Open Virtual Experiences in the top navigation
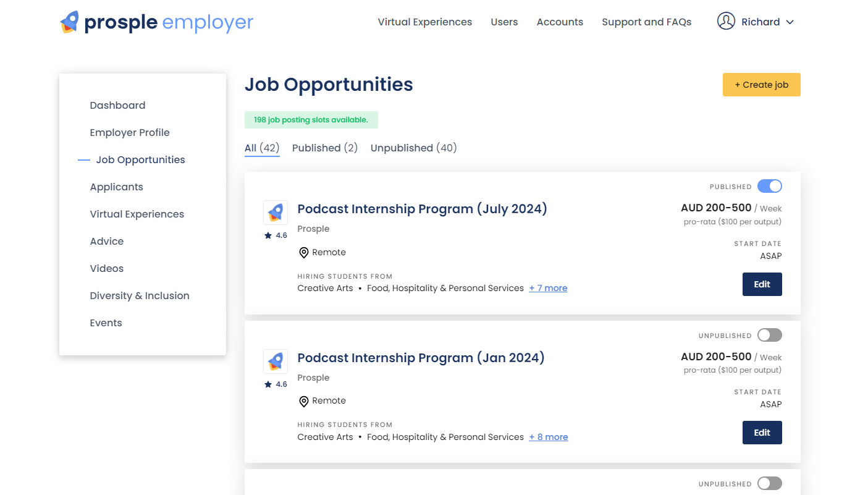Image resolution: width=868 pixels, height=495 pixels. click(x=425, y=22)
